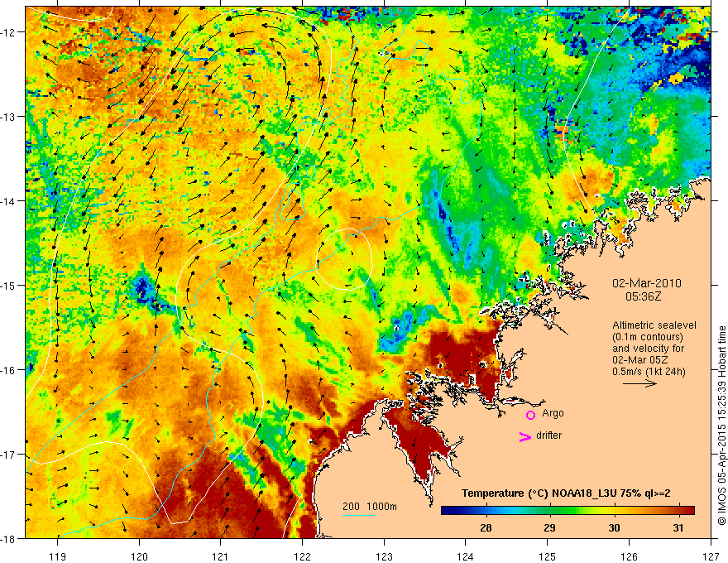728x563 pixels.
Task: Click the 'Altimetric sealevel' caption line
Action: click(x=654, y=325)
